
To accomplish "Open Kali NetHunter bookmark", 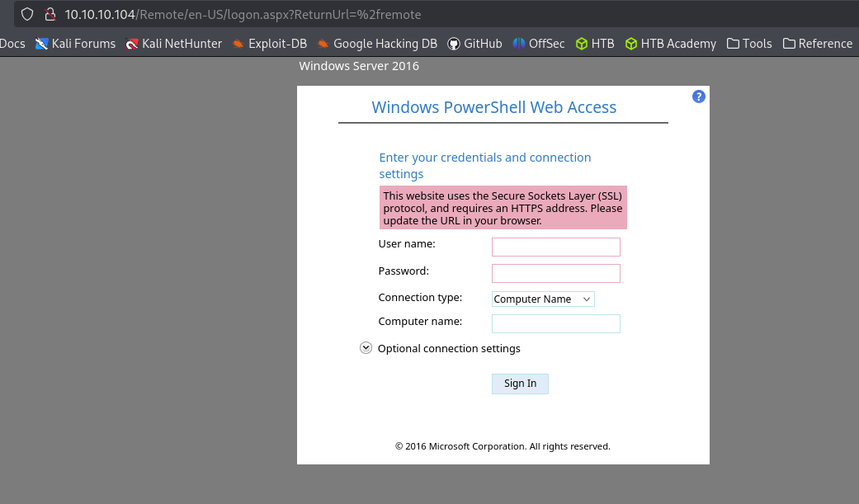I will click(x=173, y=43).
